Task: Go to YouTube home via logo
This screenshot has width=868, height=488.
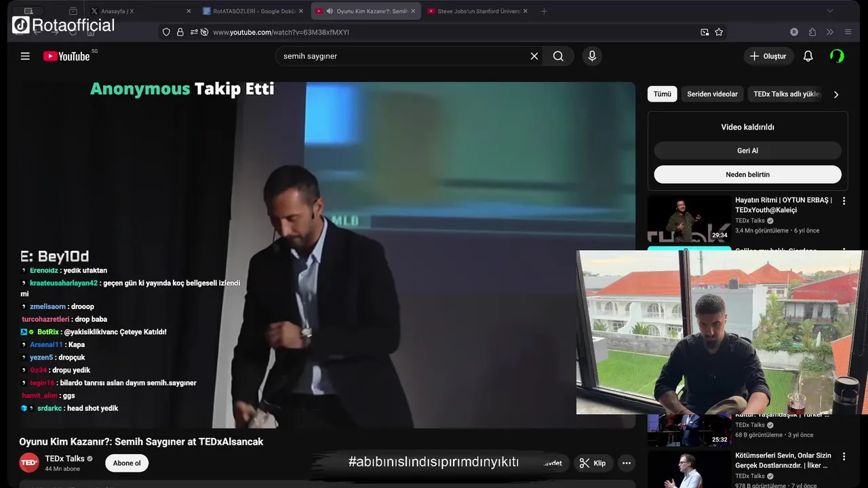Action: point(66,56)
